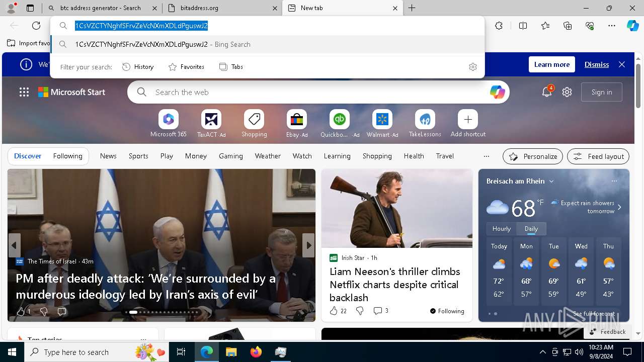Image resolution: width=644 pixels, height=362 pixels.
Task: Switch the feed to Following
Action: pyautogui.click(x=67, y=156)
